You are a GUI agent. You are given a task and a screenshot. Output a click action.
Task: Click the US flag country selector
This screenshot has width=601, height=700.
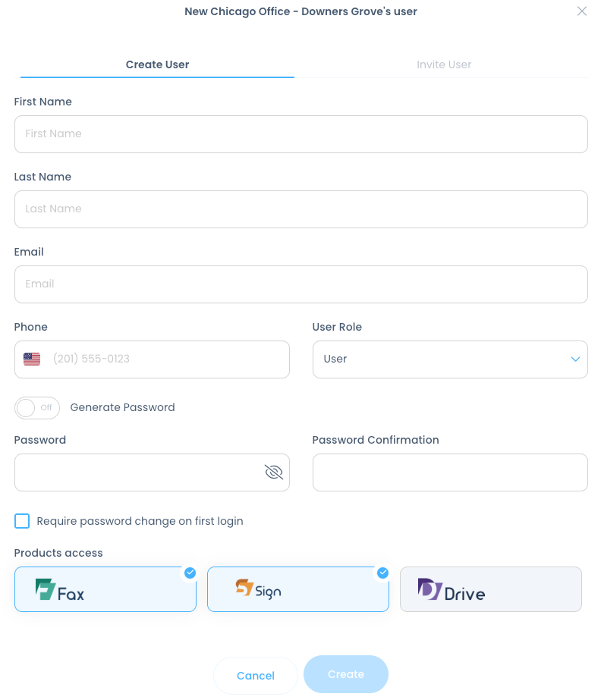pyautogui.click(x=32, y=359)
